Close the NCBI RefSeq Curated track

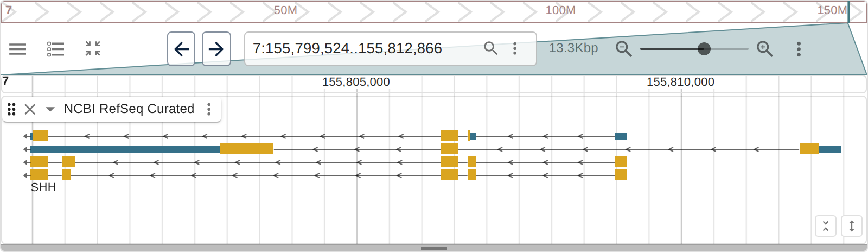point(30,109)
